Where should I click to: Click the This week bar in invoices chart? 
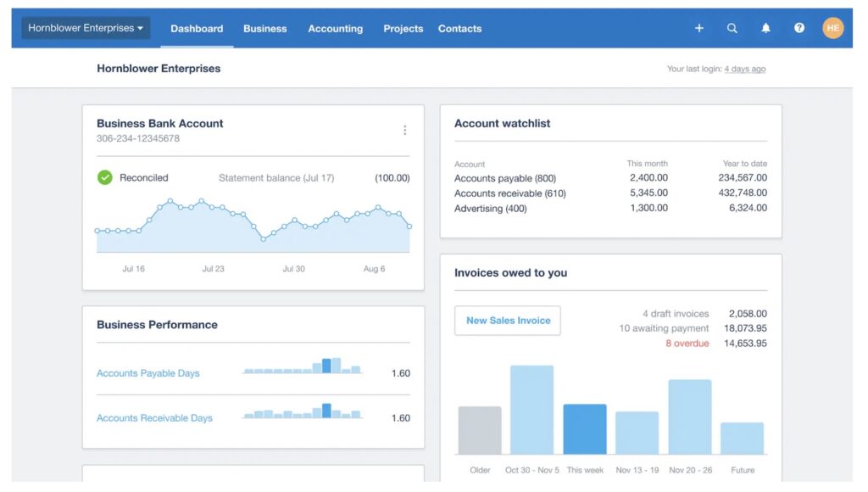tap(586, 428)
